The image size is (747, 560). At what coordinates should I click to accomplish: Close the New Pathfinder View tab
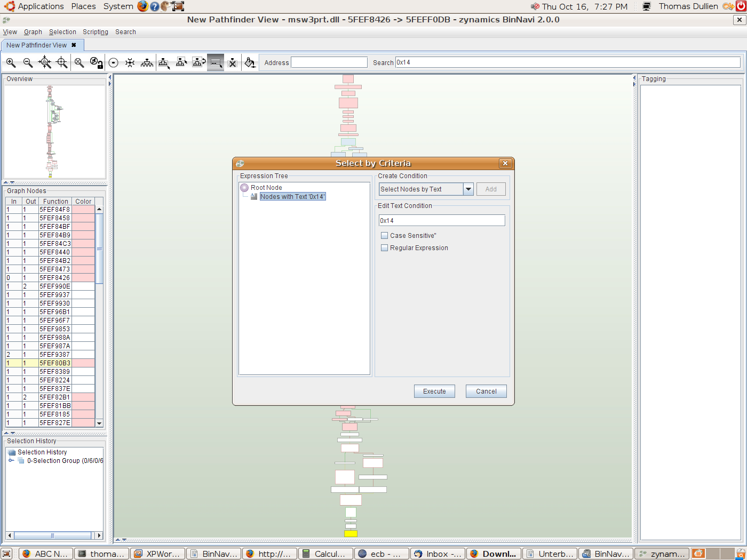click(x=74, y=45)
